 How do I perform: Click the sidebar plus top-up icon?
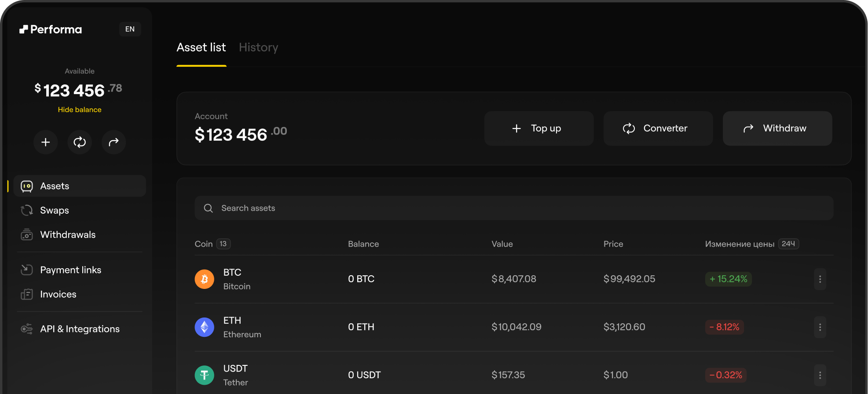click(46, 142)
